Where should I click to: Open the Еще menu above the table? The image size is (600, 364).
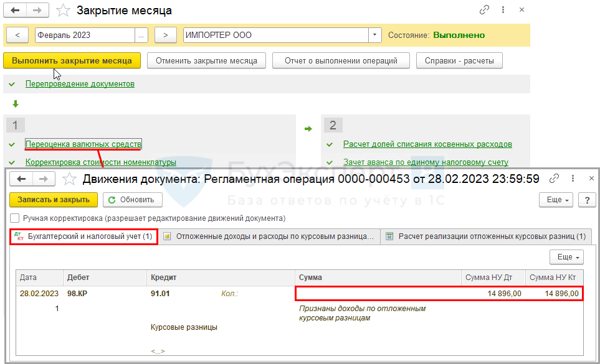(567, 257)
